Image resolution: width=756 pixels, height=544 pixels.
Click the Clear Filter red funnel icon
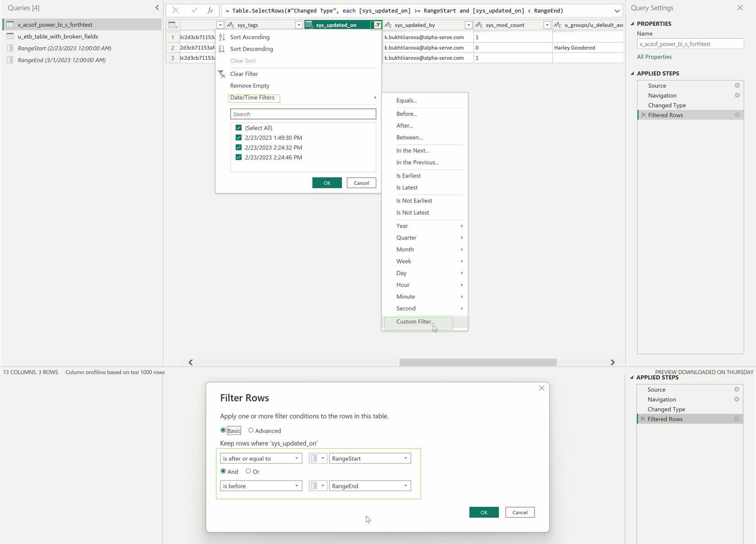(221, 74)
